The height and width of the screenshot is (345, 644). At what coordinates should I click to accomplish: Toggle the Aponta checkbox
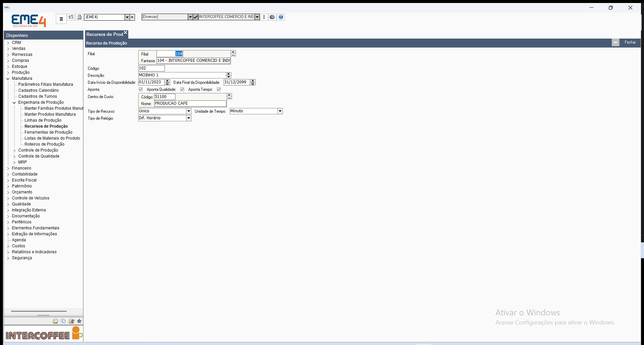click(141, 89)
